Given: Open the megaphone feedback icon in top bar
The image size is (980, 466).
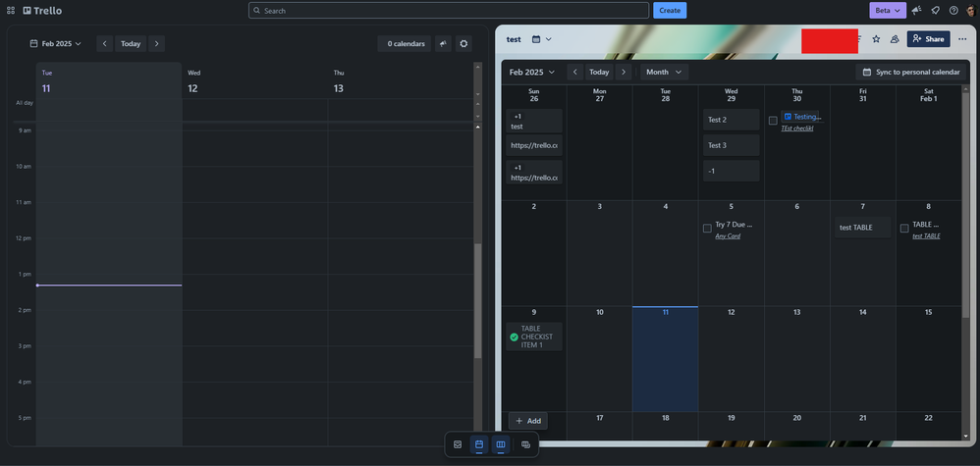Looking at the screenshot, I should point(917,10).
